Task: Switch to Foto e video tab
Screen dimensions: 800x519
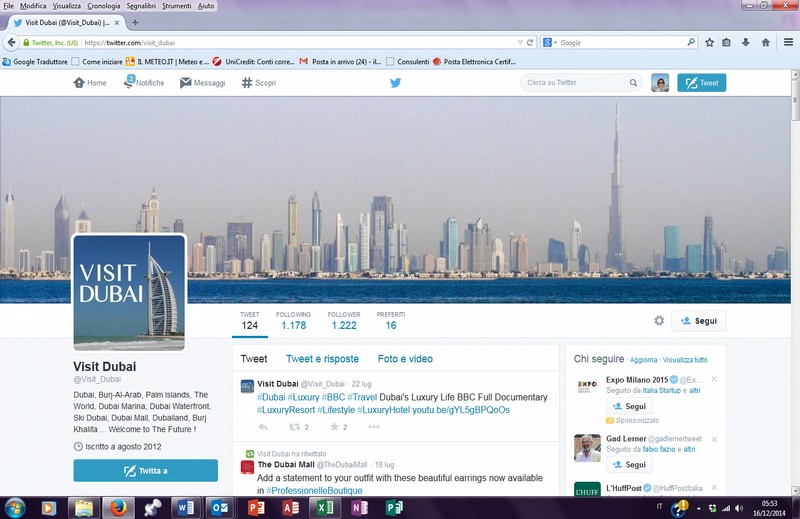Action: point(405,359)
